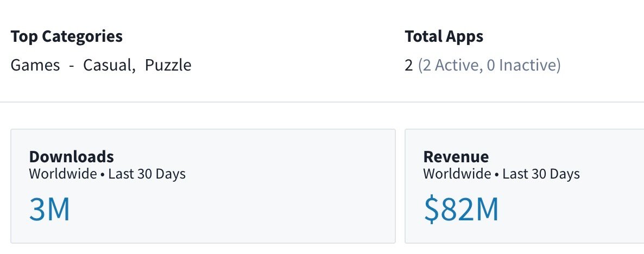Screen dimensions: 644x254
Task: Click the $82M revenue figure
Action: (460, 210)
